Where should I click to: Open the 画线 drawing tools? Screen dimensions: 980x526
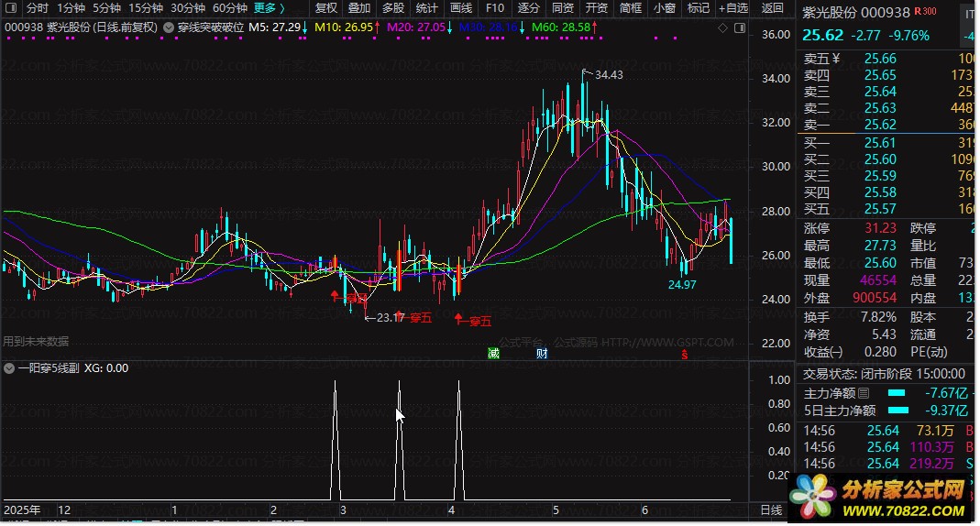(x=460, y=8)
